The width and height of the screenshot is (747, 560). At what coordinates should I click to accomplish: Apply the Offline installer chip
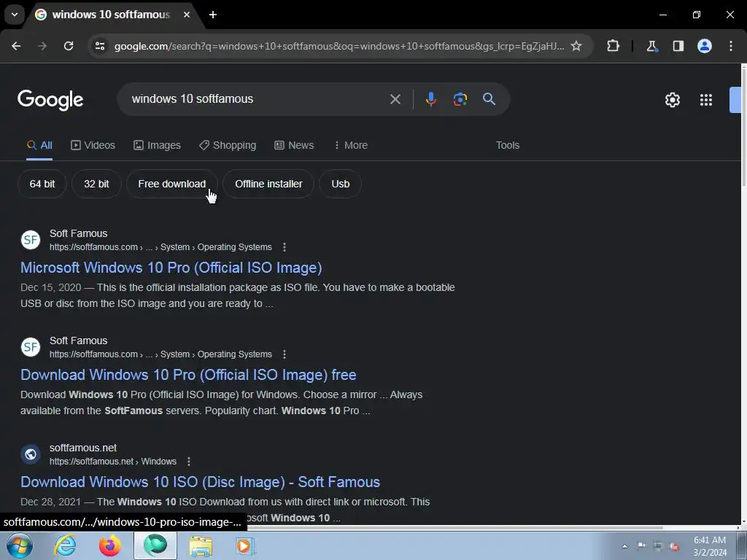268,184
